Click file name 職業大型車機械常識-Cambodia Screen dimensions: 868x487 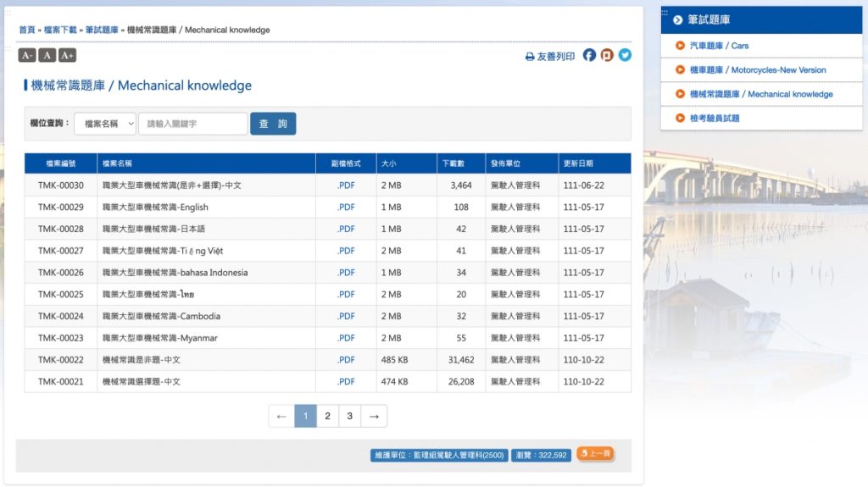pyautogui.click(x=161, y=316)
